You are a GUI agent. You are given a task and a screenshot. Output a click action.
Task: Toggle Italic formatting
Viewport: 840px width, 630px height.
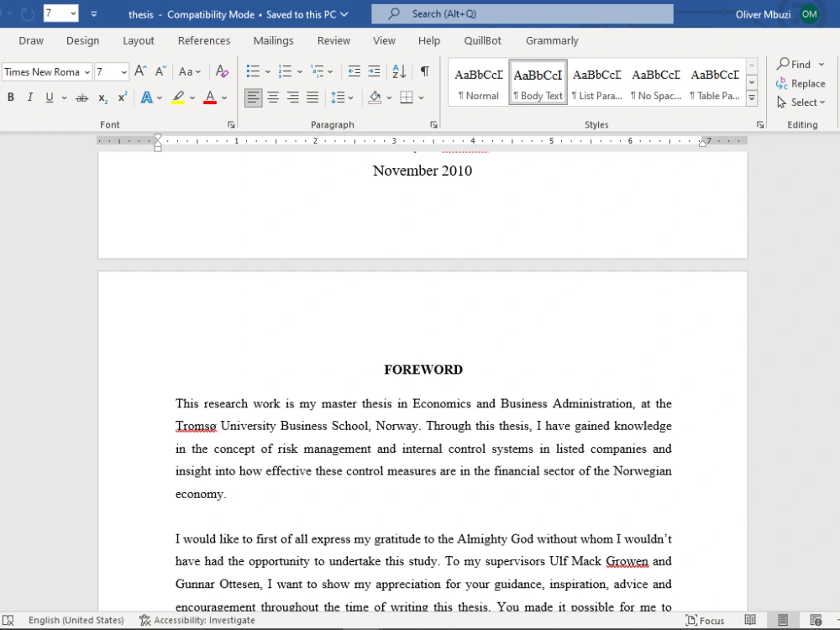(x=30, y=97)
